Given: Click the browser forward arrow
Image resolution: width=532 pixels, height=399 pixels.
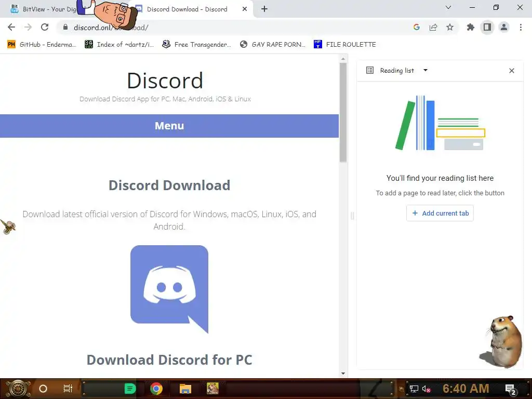Looking at the screenshot, I should coord(28,27).
